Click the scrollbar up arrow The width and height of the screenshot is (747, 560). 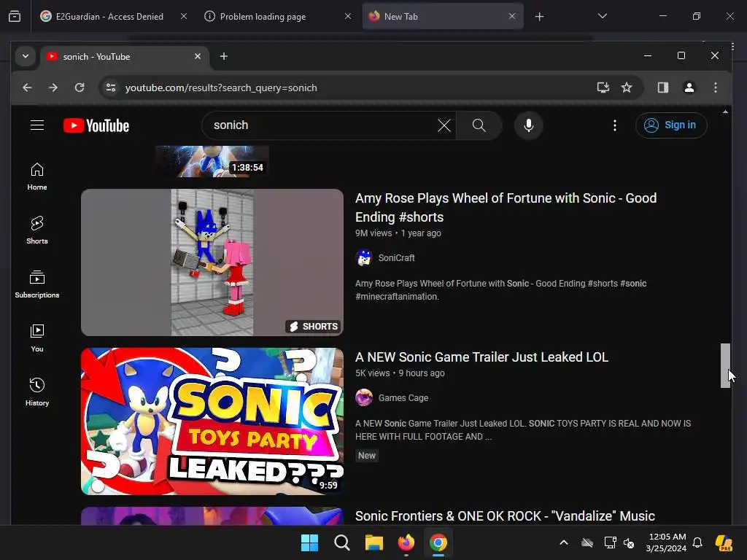pyautogui.click(x=725, y=112)
